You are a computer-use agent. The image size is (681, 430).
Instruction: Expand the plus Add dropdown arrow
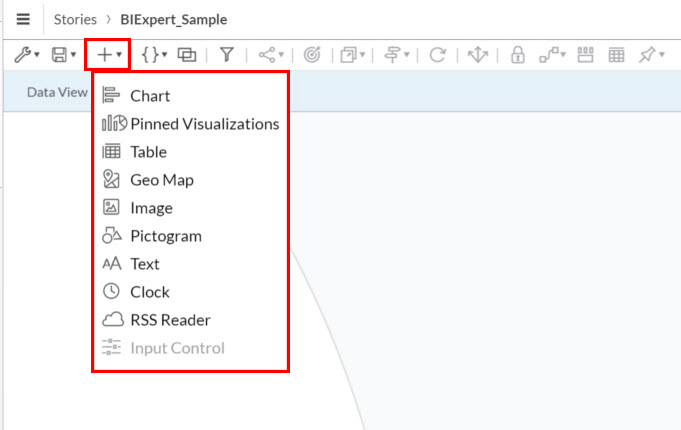[119, 55]
